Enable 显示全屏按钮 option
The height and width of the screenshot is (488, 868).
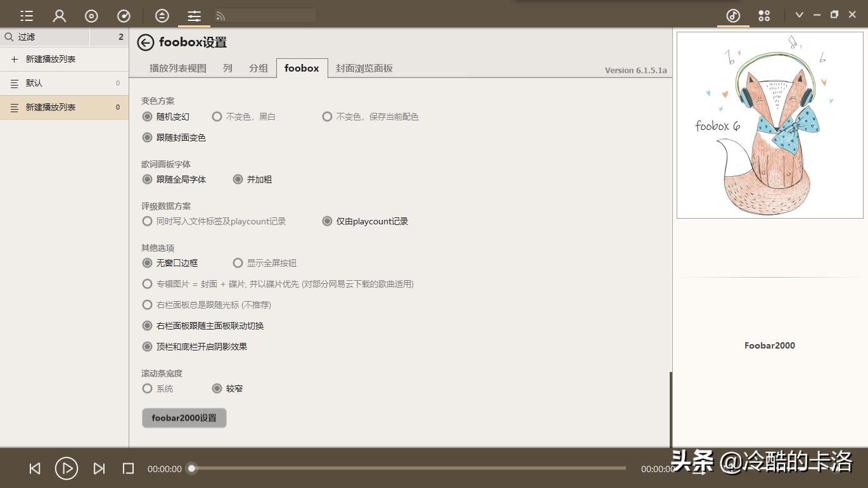coord(238,262)
